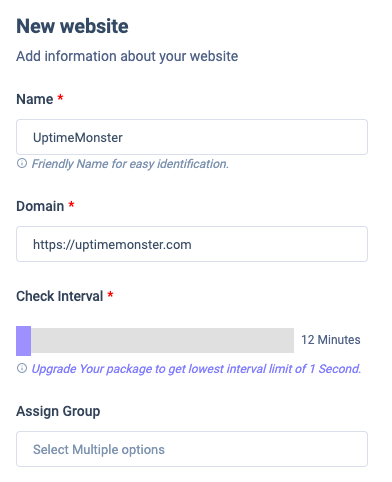Focus the Name field containing UptimeMonster
Screen dimensions: 392x482
tap(192, 137)
